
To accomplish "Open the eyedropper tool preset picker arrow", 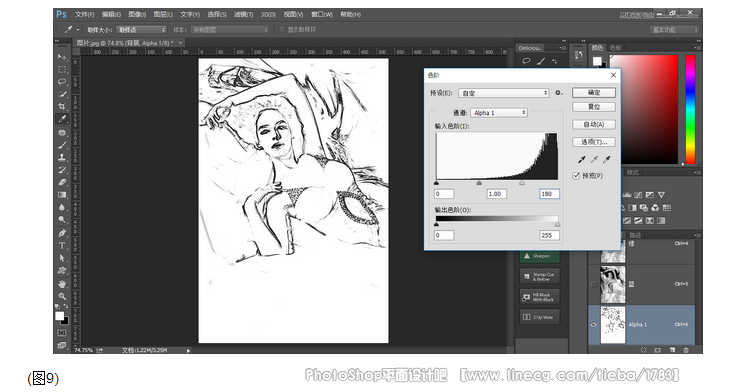I will (x=78, y=30).
